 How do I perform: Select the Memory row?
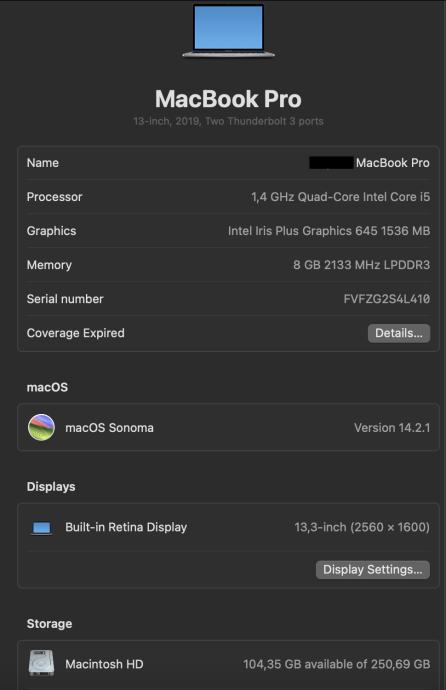[228, 265]
